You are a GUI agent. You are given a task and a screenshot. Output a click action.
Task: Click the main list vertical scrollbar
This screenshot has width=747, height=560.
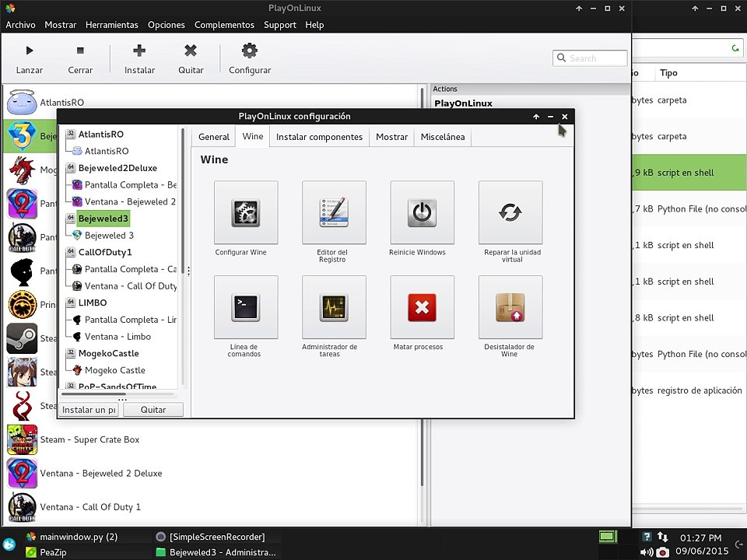[422, 285]
